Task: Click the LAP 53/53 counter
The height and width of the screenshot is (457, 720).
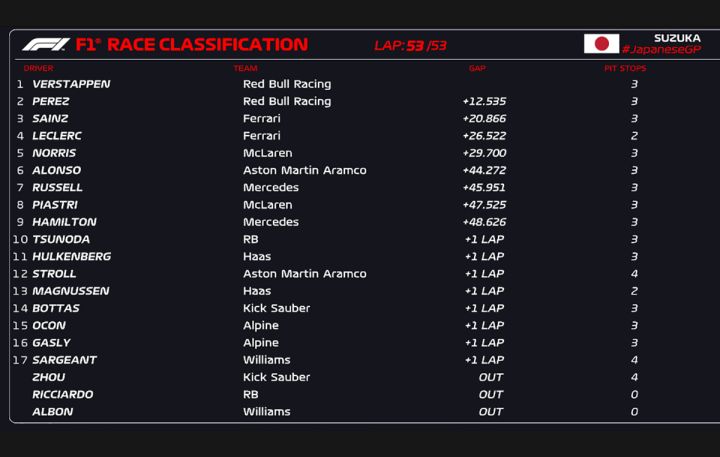Action: [410, 46]
